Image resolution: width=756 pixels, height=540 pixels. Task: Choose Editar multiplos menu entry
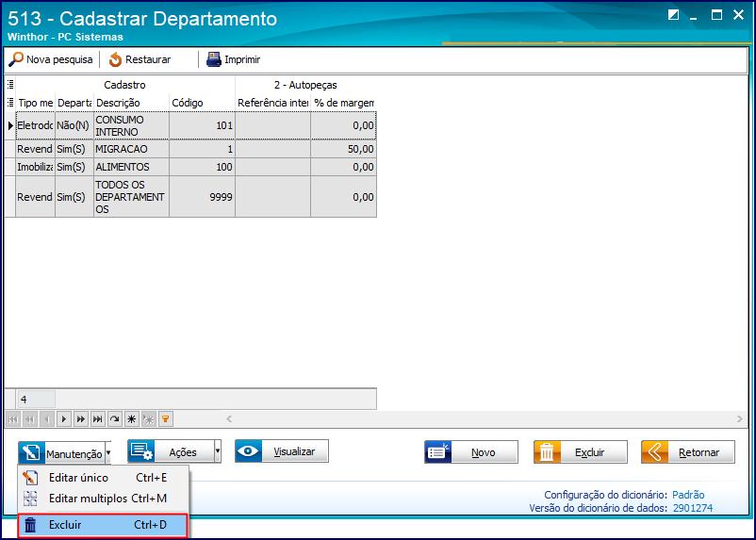(x=103, y=498)
